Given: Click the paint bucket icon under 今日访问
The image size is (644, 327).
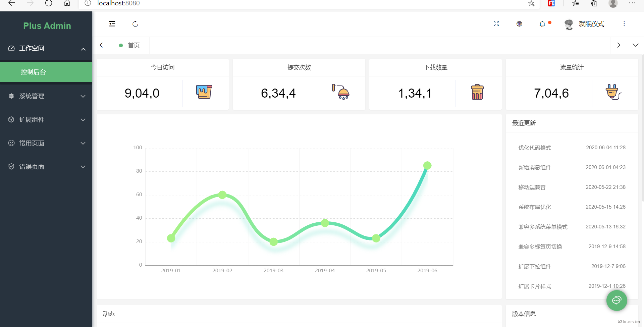Looking at the screenshot, I should point(204,92).
